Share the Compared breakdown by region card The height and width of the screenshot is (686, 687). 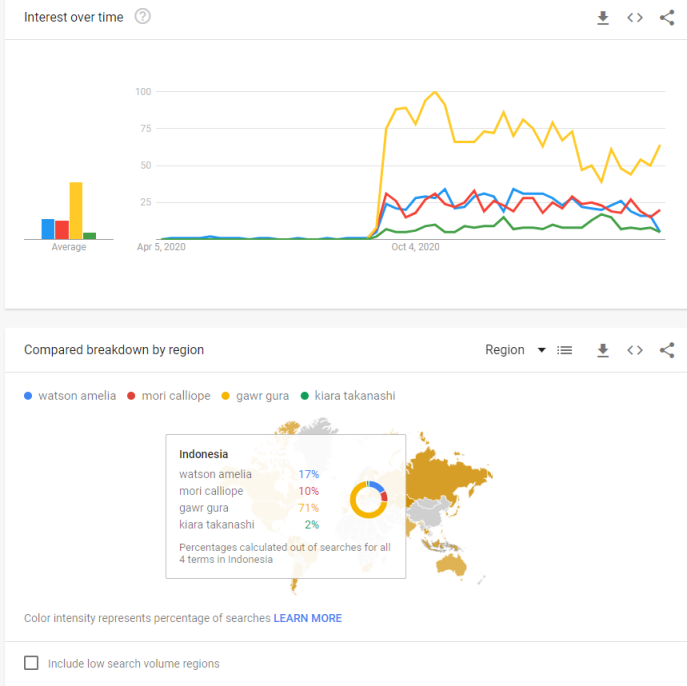click(667, 350)
